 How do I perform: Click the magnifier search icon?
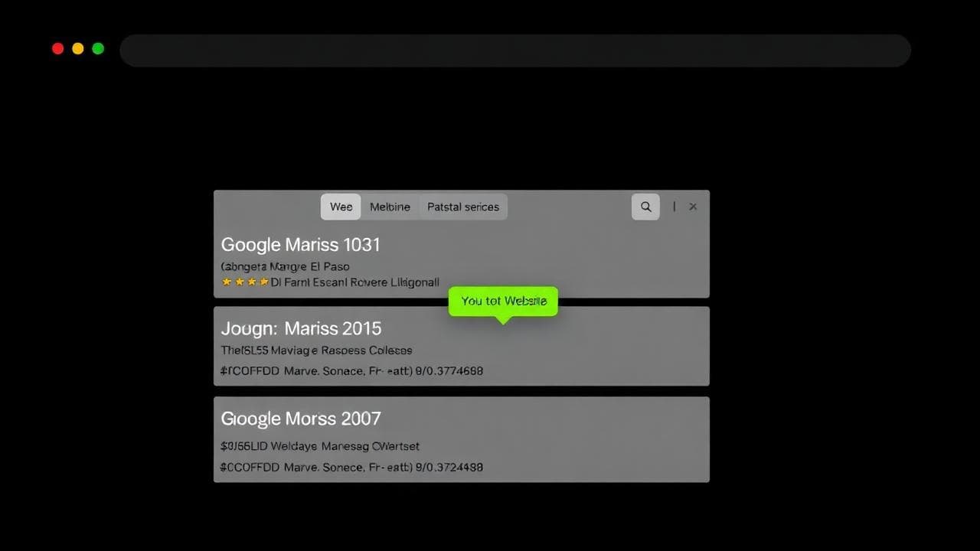click(645, 207)
